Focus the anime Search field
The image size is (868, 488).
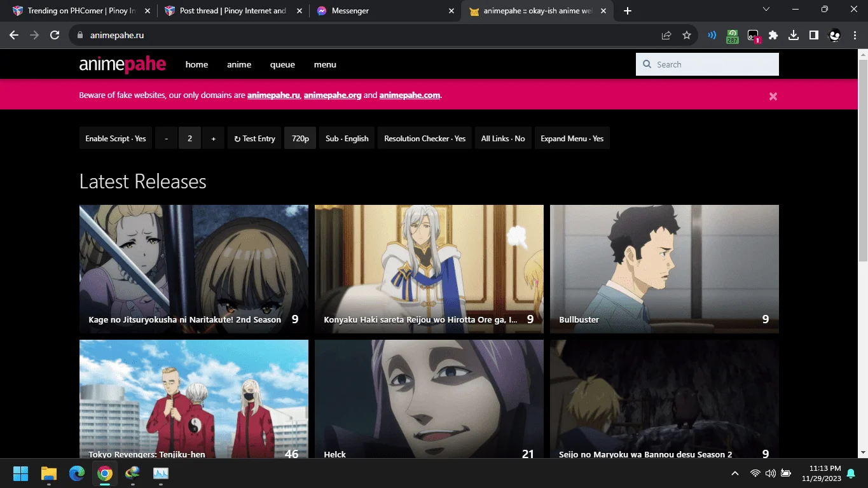707,64
